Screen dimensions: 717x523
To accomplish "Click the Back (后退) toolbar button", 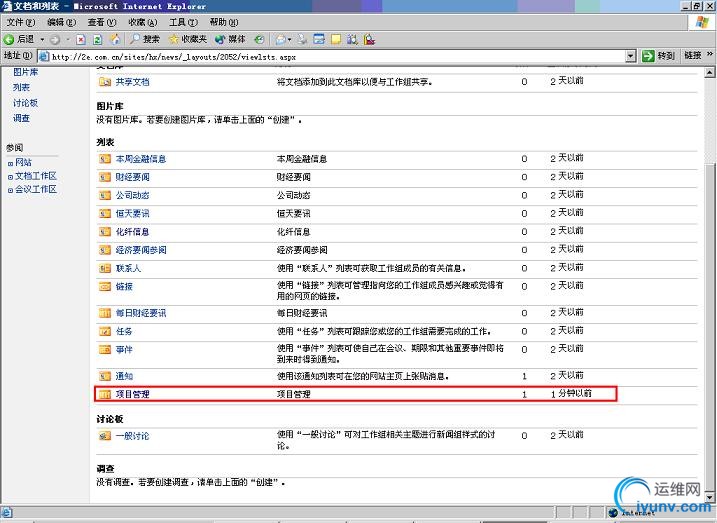I will click(19, 39).
